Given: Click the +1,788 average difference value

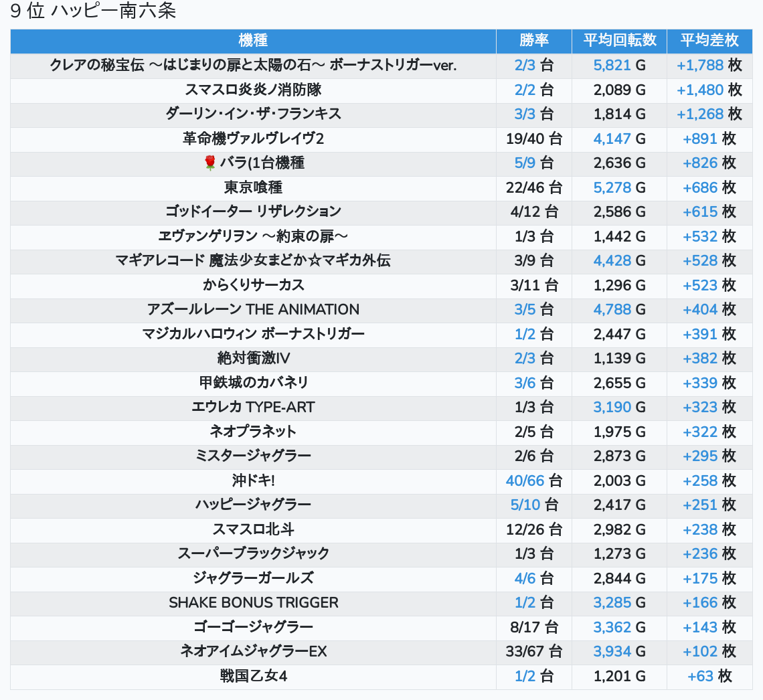Looking at the screenshot, I should tap(700, 65).
